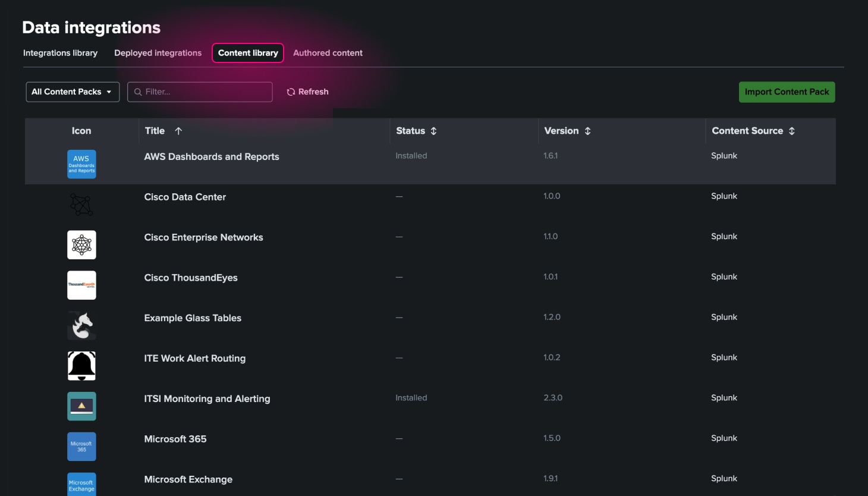Click Splunk source for Cisco Data Center

[x=724, y=196]
